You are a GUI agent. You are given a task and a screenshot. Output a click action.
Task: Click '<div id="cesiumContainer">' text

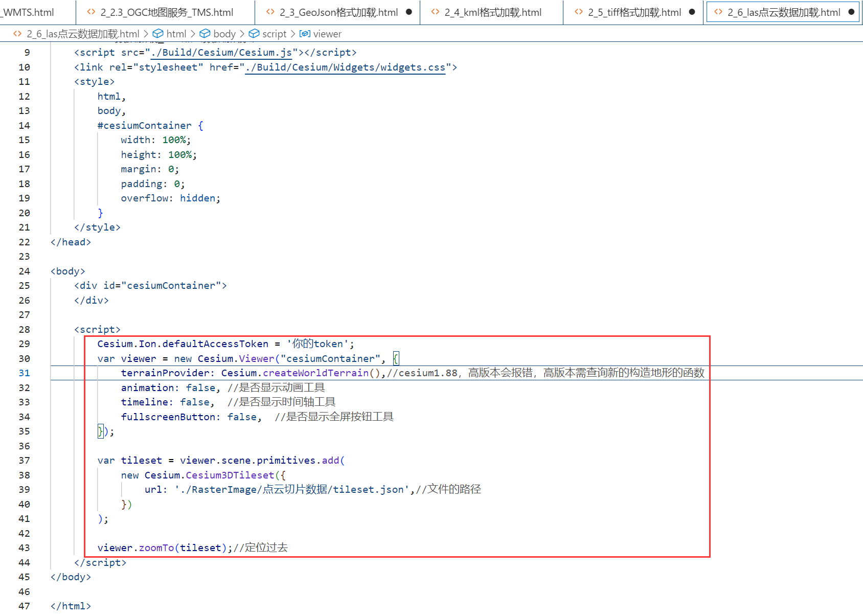150,286
